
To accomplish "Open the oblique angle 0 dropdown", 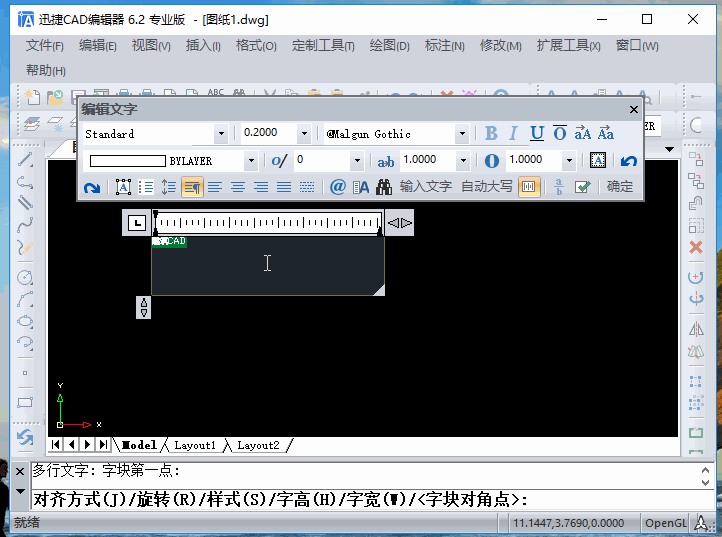I will (357, 161).
